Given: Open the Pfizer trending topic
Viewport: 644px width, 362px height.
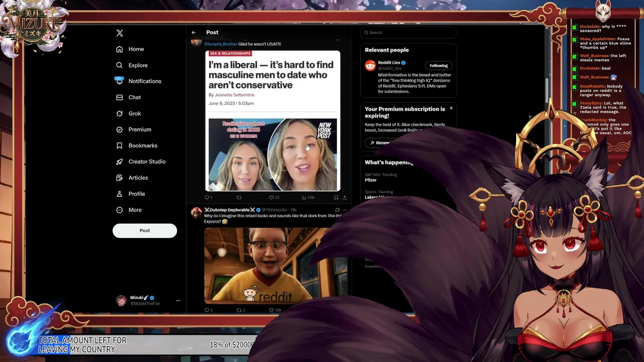Looking at the screenshot, I should (371, 180).
